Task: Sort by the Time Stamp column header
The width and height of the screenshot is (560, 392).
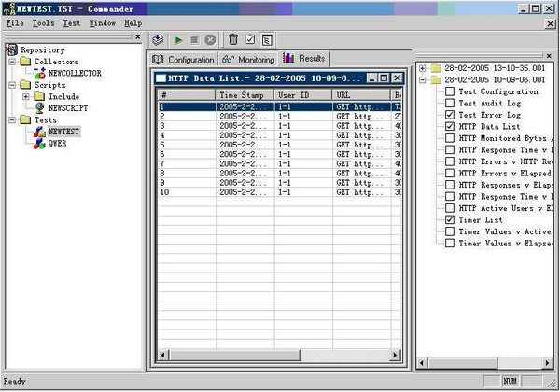Action: [245, 95]
